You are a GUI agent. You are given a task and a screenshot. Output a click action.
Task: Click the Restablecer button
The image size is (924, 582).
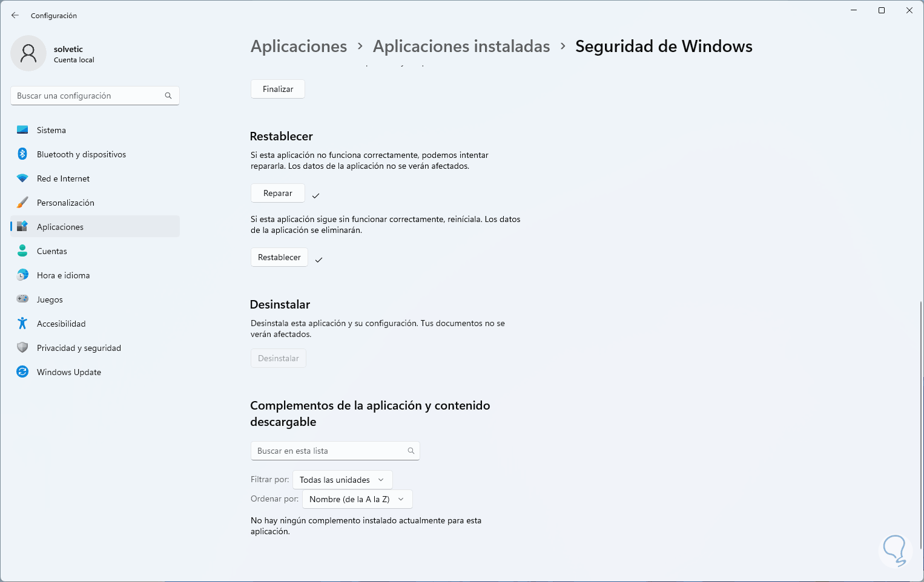[279, 257]
